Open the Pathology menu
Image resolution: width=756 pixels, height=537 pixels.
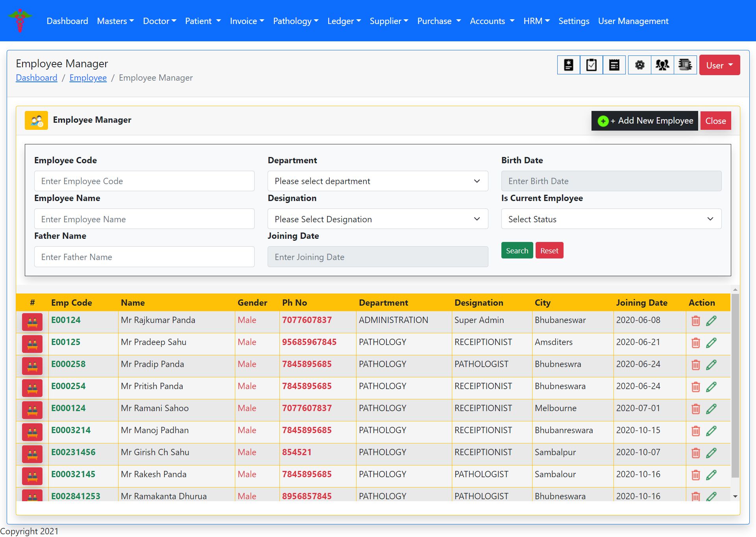296,21
